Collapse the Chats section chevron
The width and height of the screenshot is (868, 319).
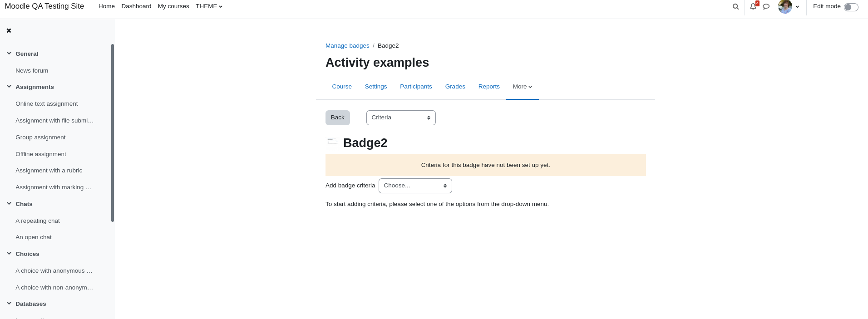coord(9,204)
